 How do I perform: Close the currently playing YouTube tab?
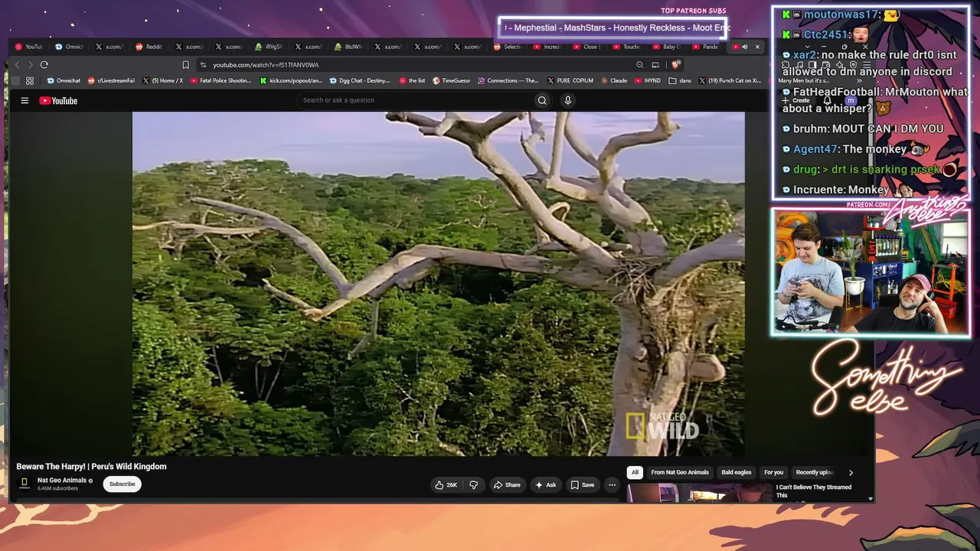[757, 47]
